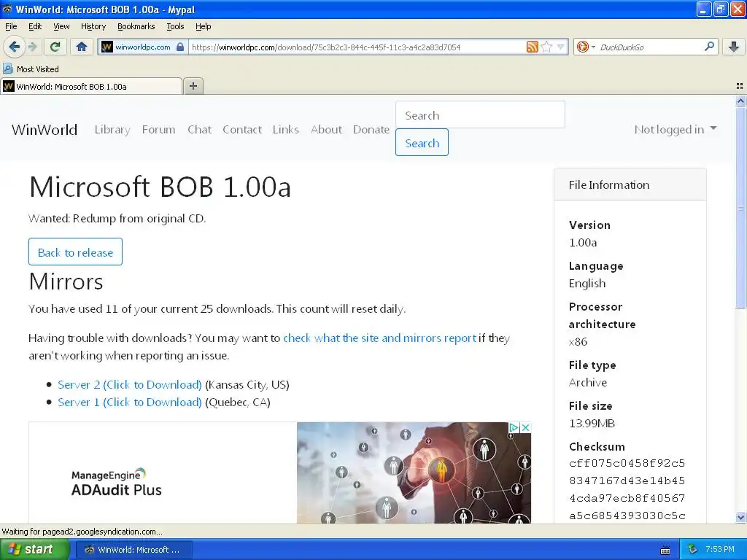This screenshot has height=560, width=747.
Task: Download from Server 2 Kansas City
Action: coord(130,385)
